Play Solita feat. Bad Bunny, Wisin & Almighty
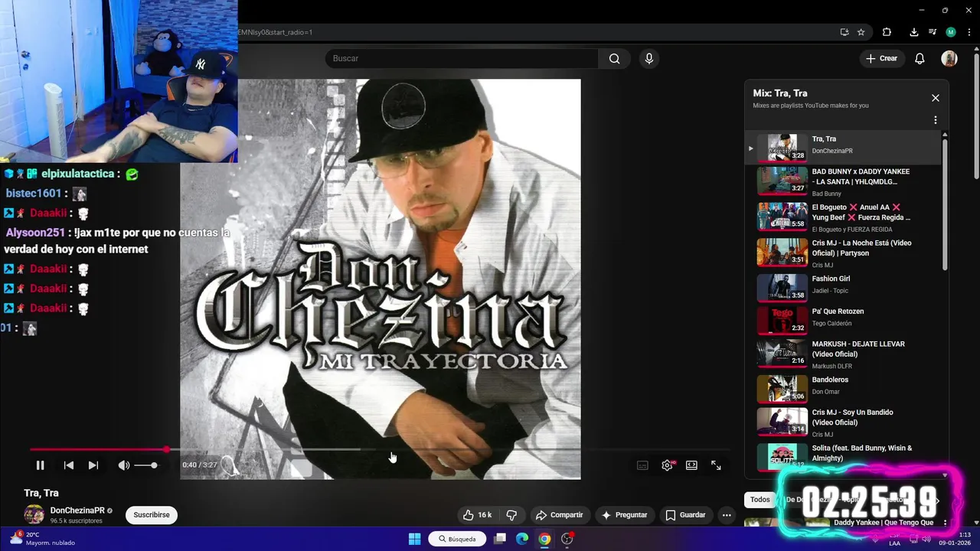Viewport: 980px width, 551px height. [x=842, y=456]
